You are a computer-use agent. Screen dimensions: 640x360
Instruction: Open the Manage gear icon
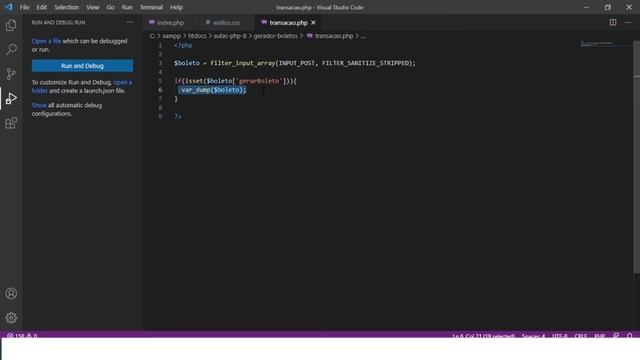pos(11,318)
